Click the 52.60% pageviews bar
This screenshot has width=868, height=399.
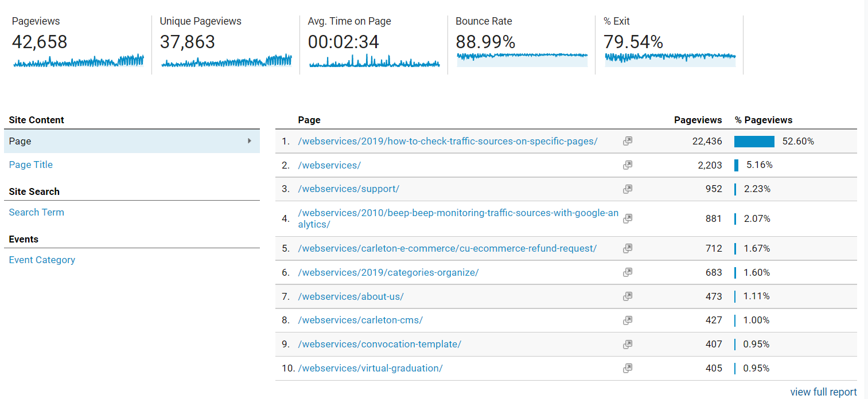coord(754,141)
